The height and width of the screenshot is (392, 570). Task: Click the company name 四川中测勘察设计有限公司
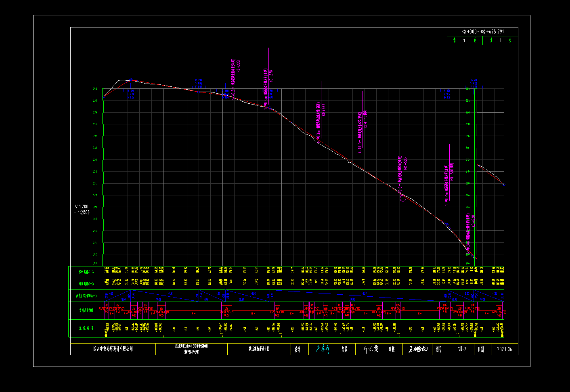[x=113, y=349]
